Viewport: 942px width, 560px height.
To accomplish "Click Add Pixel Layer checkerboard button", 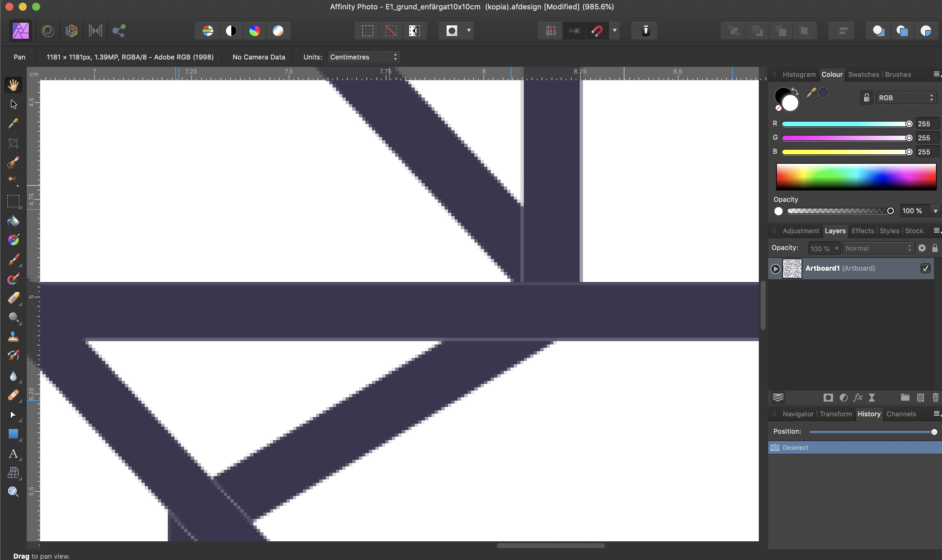I will [x=921, y=397].
